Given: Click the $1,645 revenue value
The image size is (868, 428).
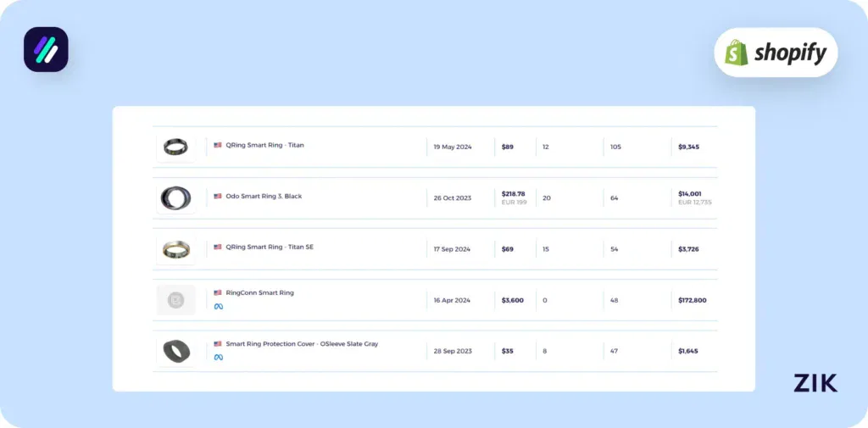Looking at the screenshot, I should (688, 351).
